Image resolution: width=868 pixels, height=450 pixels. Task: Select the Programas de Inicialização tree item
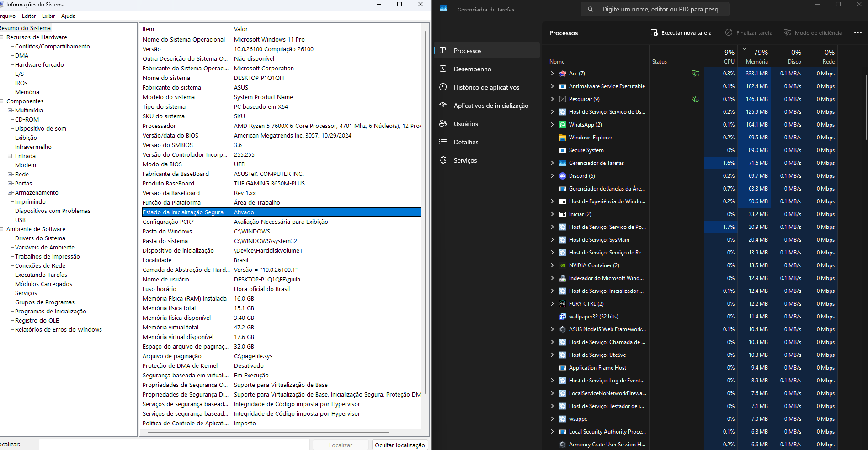click(50, 311)
